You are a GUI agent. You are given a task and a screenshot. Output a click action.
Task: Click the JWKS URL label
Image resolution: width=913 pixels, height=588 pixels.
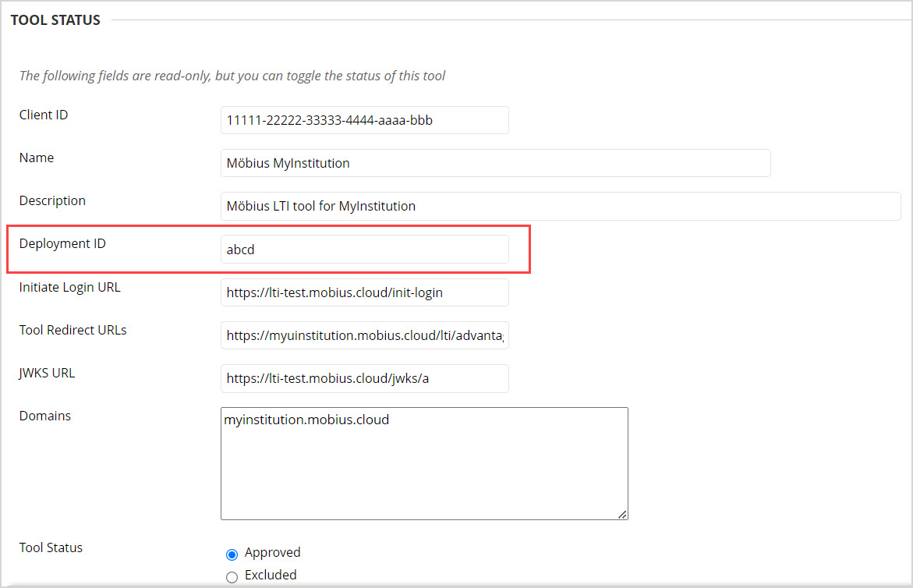[47, 373]
